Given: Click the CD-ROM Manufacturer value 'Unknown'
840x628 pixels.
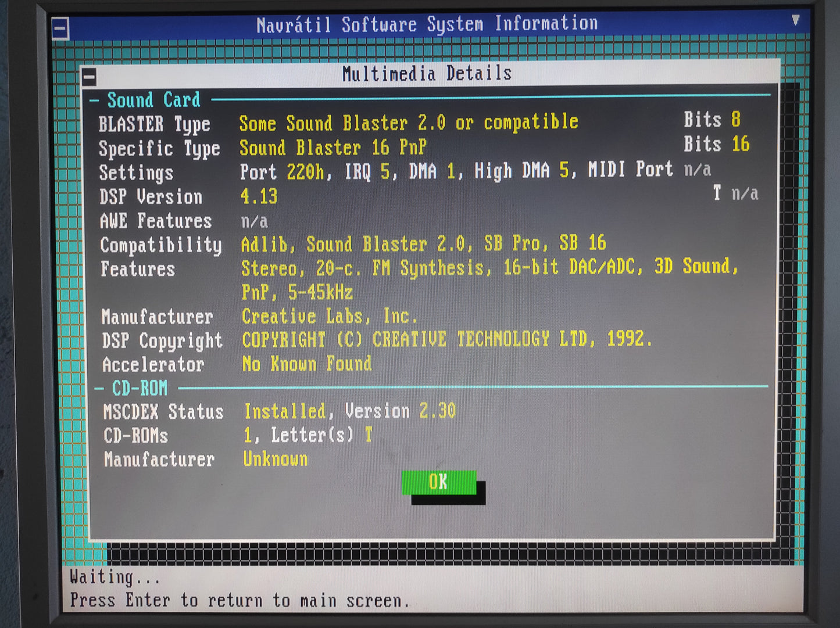Looking at the screenshot, I should [x=276, y=459].
